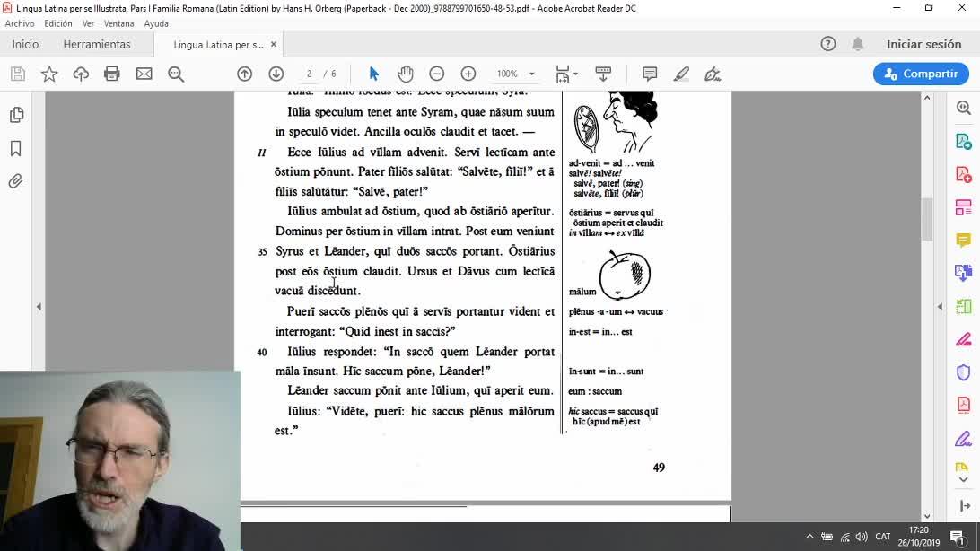The image size is (980, 551).
Task: Open the Ayuda menu
Action: pos(156,23)
